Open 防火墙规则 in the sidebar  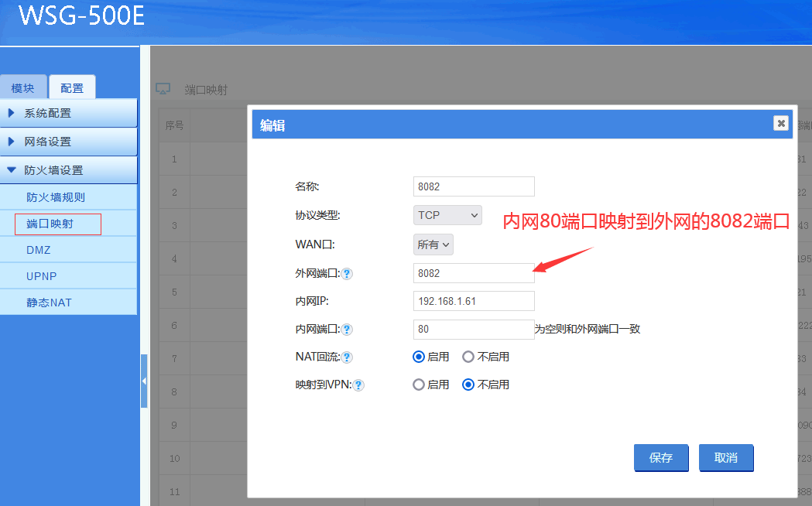coord(56,197)
